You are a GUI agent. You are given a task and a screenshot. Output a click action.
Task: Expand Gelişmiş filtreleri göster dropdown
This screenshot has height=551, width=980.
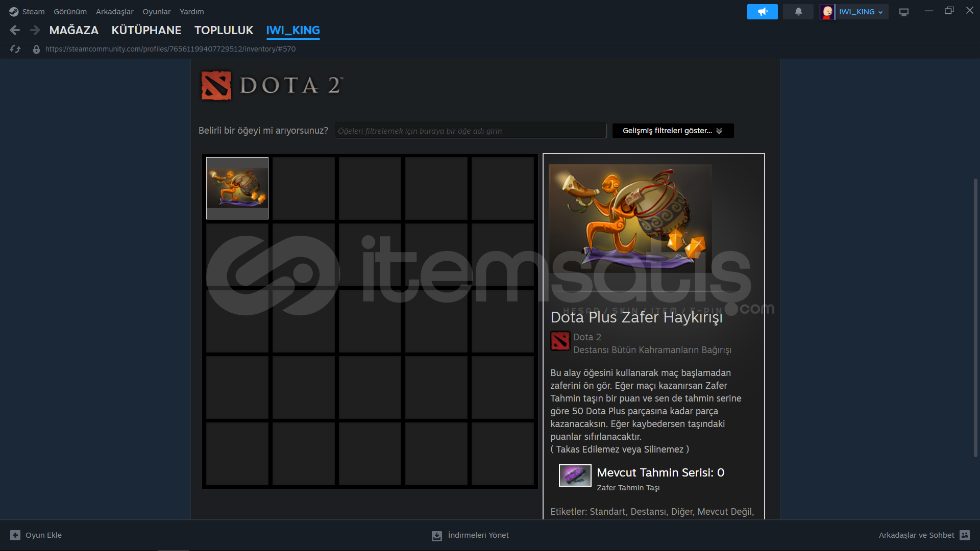(x=672, y=131)
